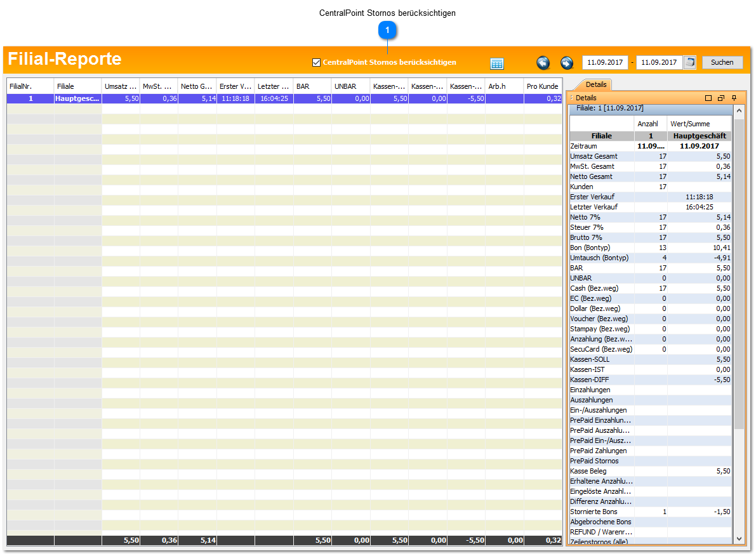Select the Zeitraum detail row

click(651, 146)
